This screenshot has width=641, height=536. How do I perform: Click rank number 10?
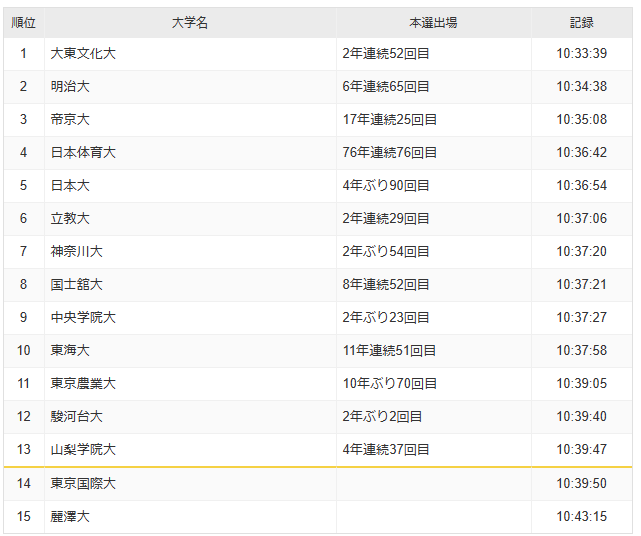24,351
